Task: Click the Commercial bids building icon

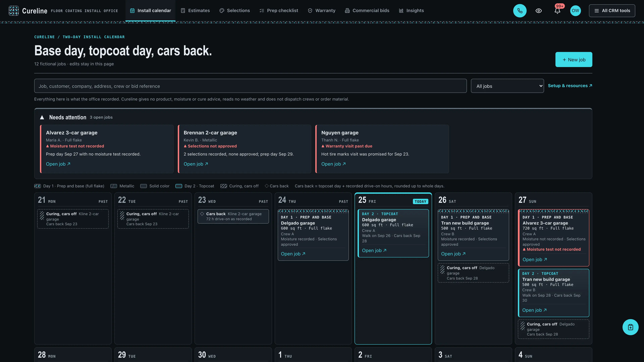Action: click(x=347, y=11)
